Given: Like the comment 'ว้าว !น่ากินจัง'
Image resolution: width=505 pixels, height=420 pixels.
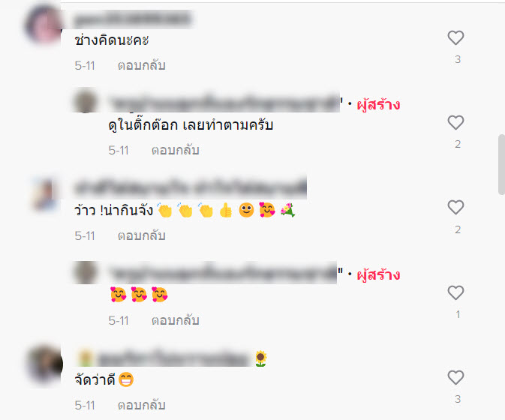Looking at the screenshot, I should [x=455, y=207].
